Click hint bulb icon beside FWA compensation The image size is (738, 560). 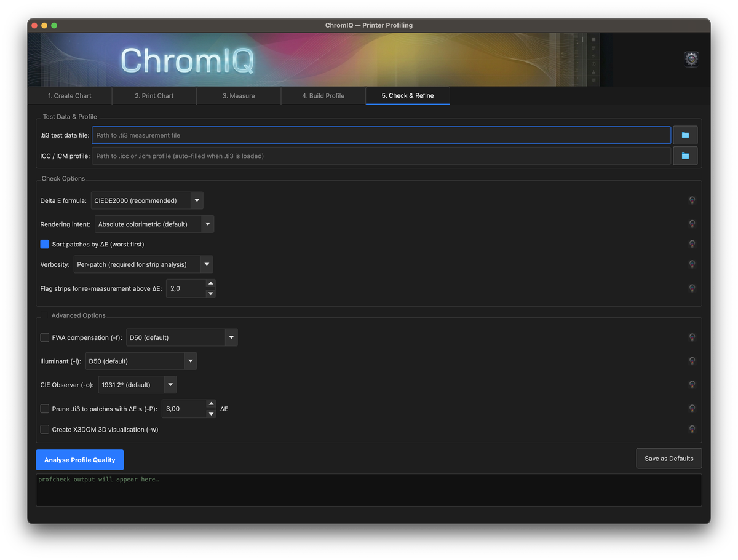coord(692,337)
